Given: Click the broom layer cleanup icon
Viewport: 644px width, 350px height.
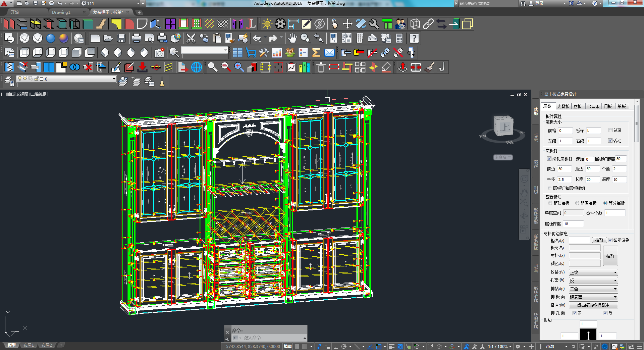Looking at the screenshot, I should pos(162,82).
